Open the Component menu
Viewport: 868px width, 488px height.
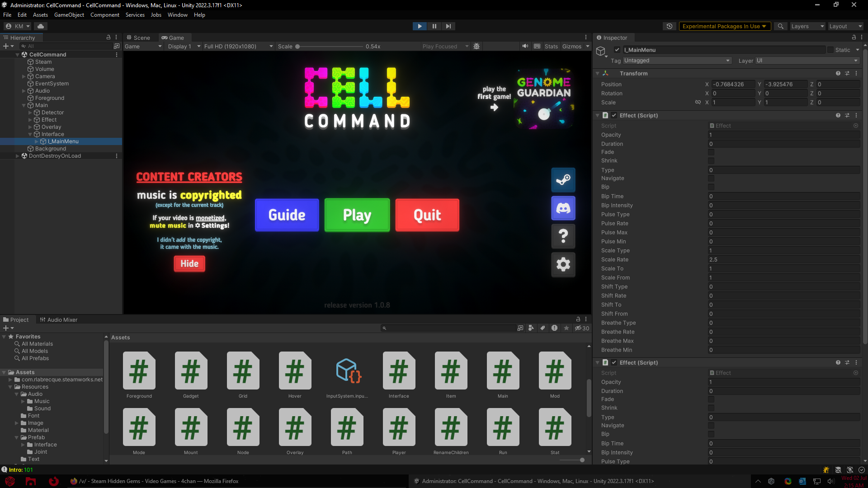point(105,15)
